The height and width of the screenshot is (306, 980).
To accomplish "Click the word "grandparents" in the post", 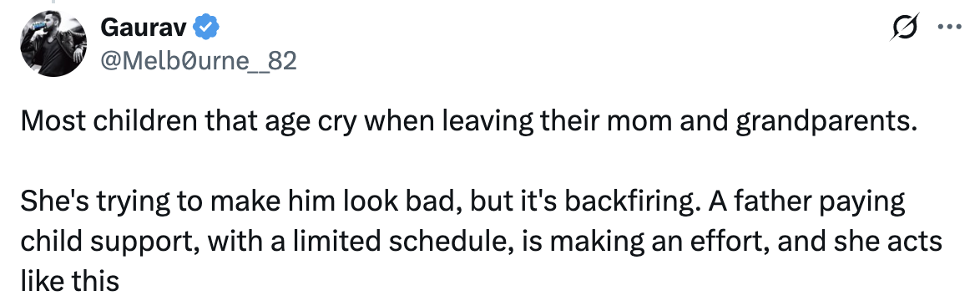I will tap(825, 122).
